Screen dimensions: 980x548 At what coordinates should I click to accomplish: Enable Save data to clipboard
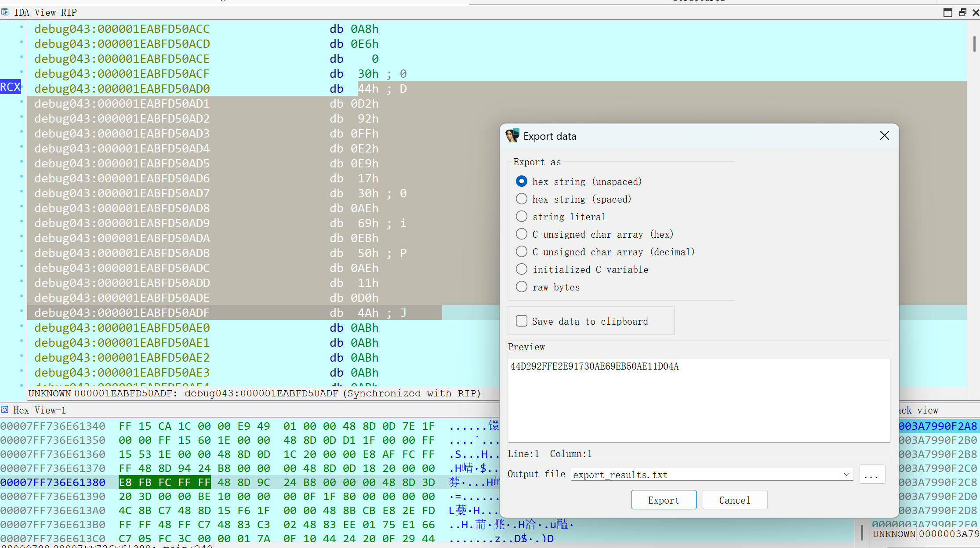coord(522,321)
